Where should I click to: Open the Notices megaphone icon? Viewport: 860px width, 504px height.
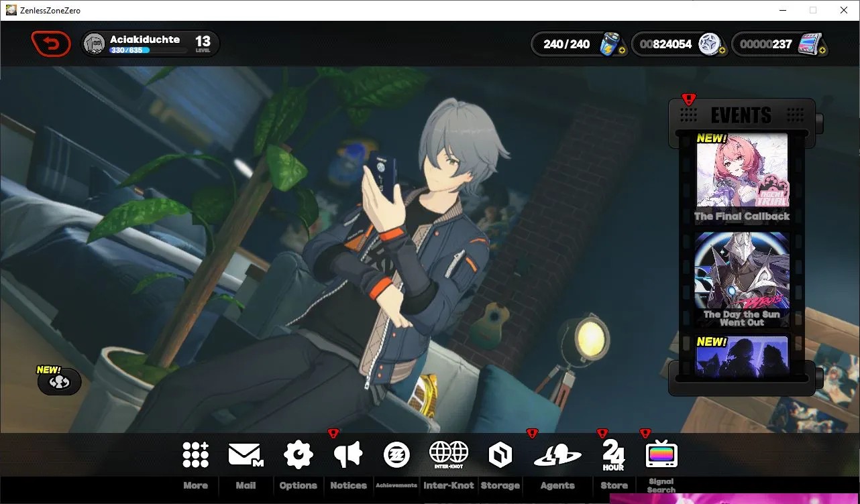[x=348, y=454]
